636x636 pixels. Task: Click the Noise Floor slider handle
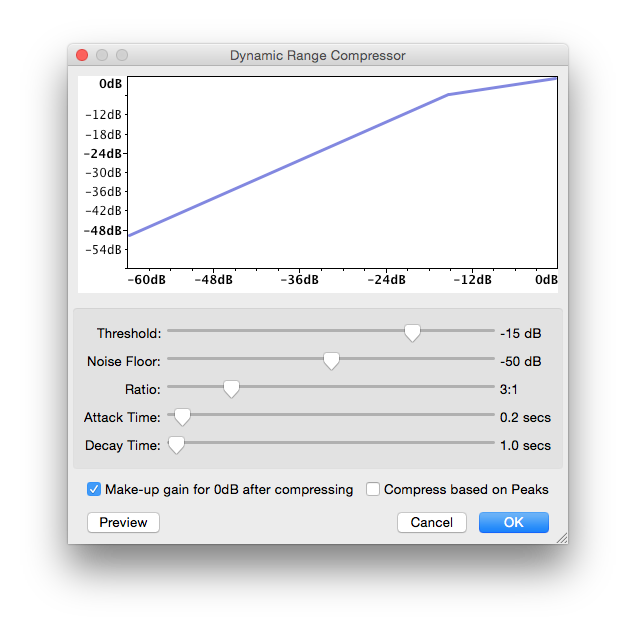coord(331,361)
